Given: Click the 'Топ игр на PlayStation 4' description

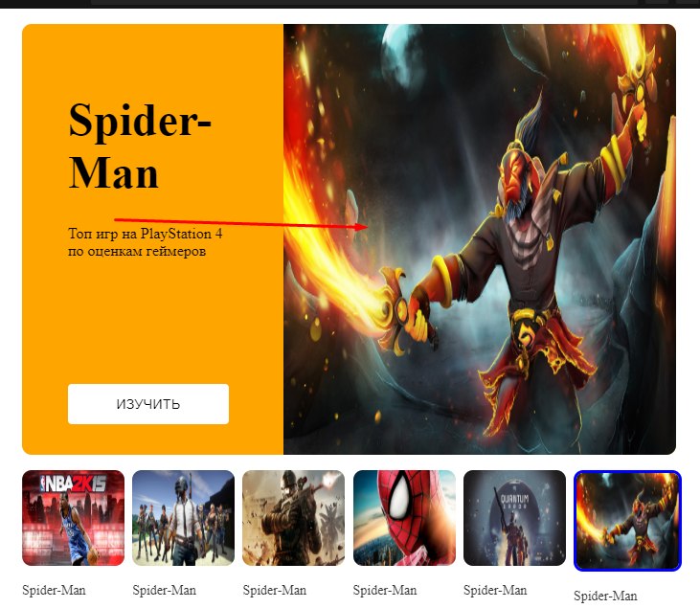Looking at the screenshot, I should 146,242.
